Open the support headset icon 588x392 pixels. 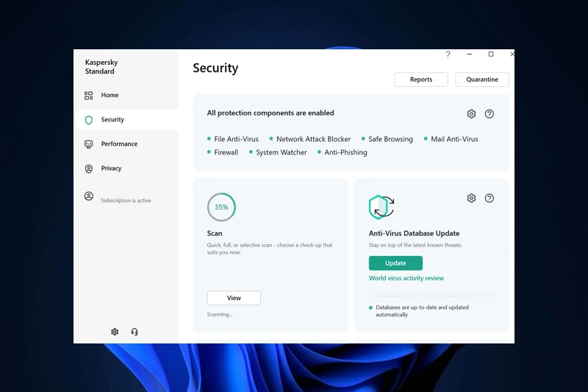[x=135, y=332]
